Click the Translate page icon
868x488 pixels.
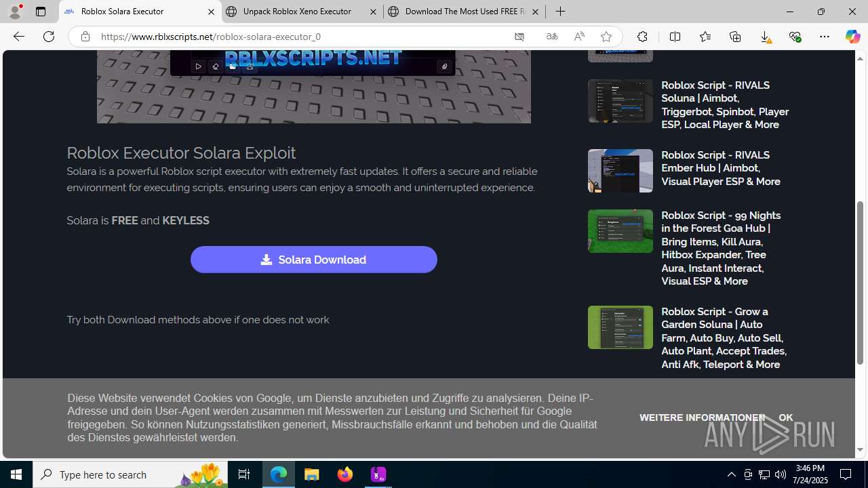coord(552,37)
